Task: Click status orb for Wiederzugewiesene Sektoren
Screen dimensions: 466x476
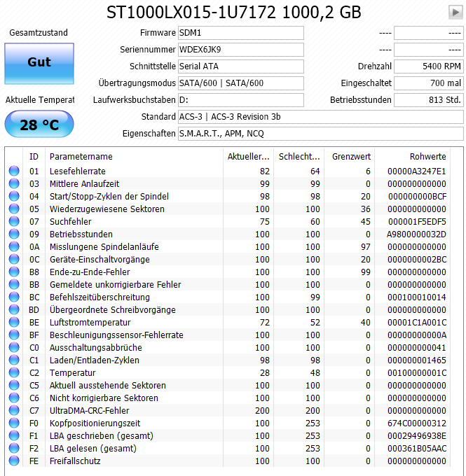Action: coord(14,209)
